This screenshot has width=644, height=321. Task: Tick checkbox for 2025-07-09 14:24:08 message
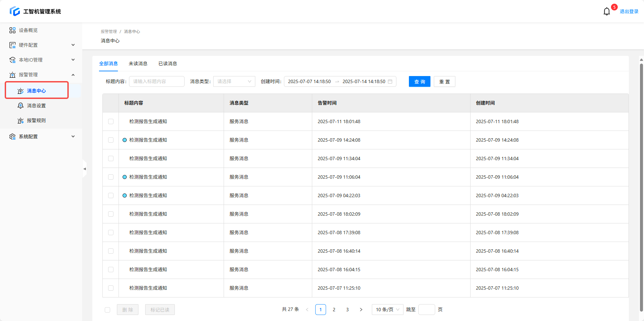coord(111,140)
